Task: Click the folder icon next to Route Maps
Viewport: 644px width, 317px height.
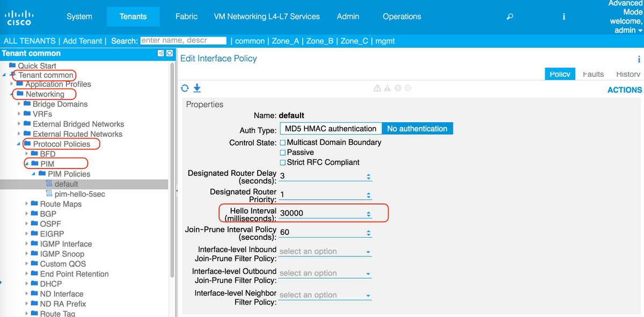Action: tap(35, 203)
